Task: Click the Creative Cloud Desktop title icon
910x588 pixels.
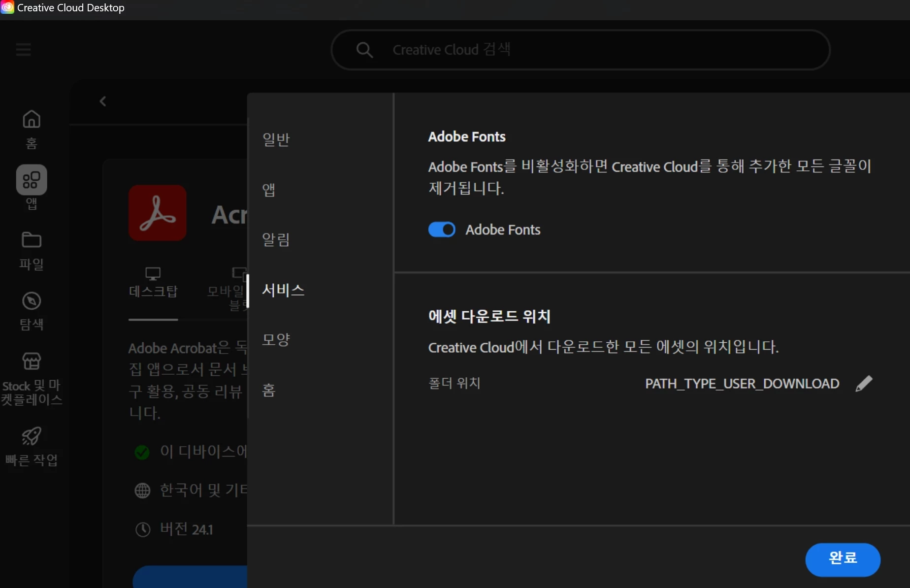Action: click(7, 7)
